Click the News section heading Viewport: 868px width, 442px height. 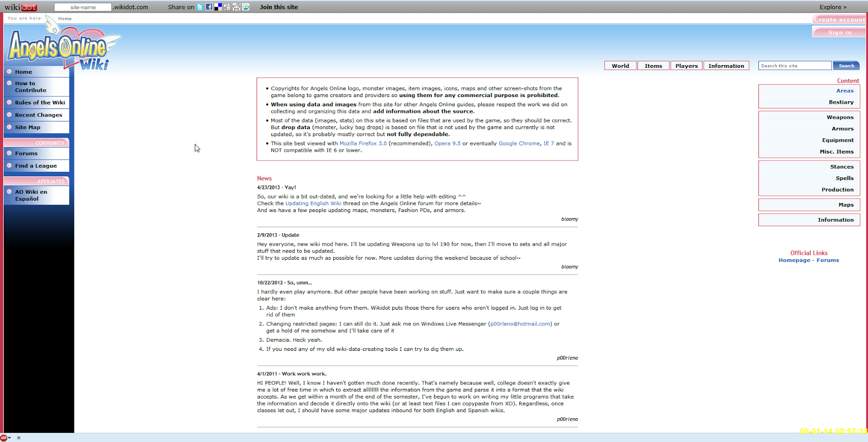click(264, 178)
